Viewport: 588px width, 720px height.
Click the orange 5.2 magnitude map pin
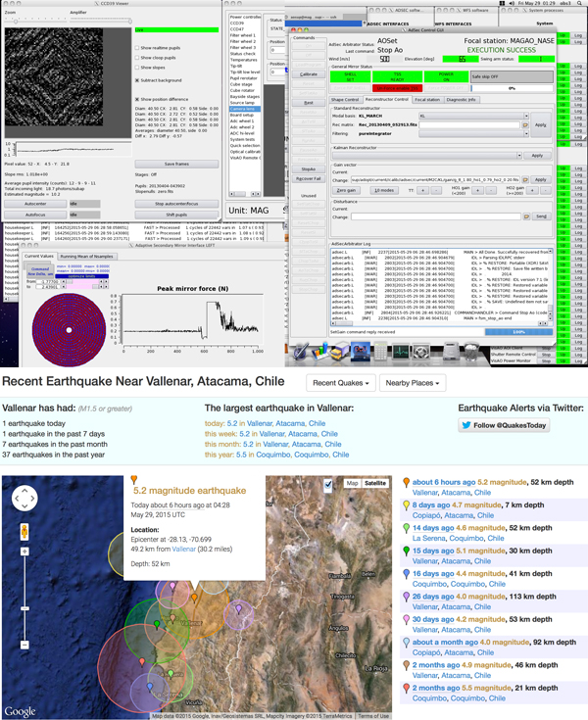coord(194,598)
